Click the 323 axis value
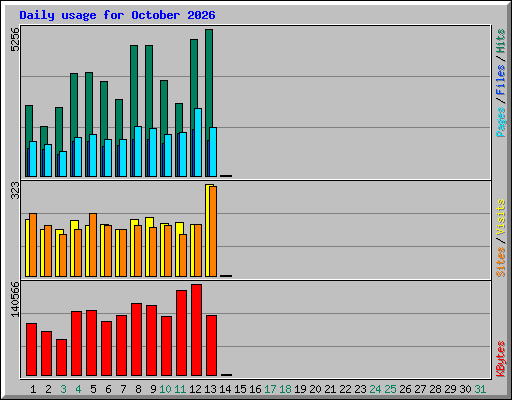This screenshot has height=400, width=512. click(15, 190)
